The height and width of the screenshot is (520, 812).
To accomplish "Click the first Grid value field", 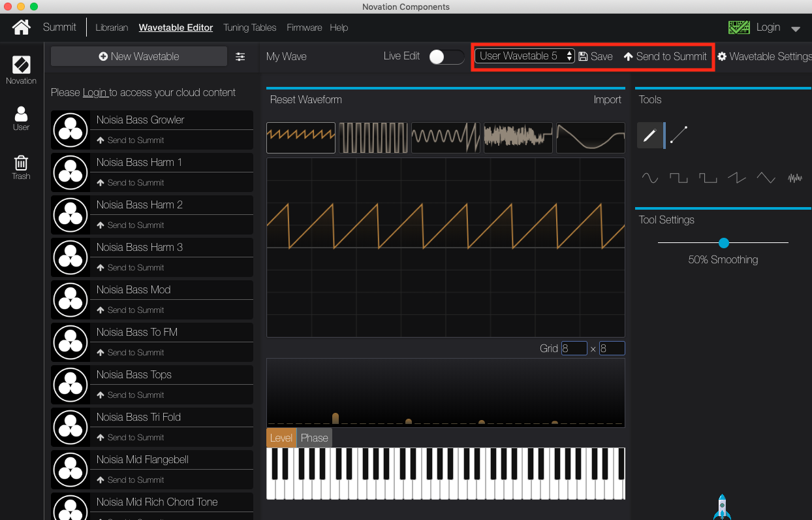I will [574, 349].
